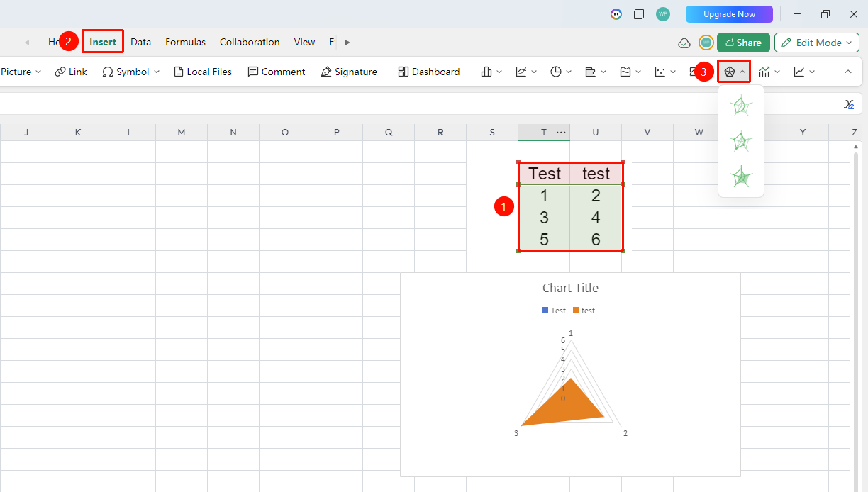868x492 pixels.
Task: Switch to the Insert tab
Action: tap(103, 42)
